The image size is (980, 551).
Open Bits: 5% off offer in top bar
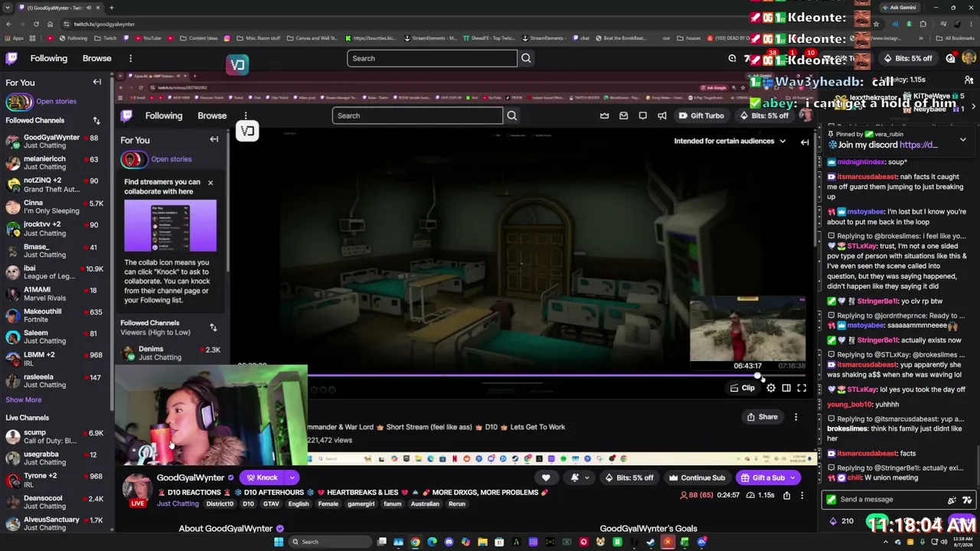908,58
